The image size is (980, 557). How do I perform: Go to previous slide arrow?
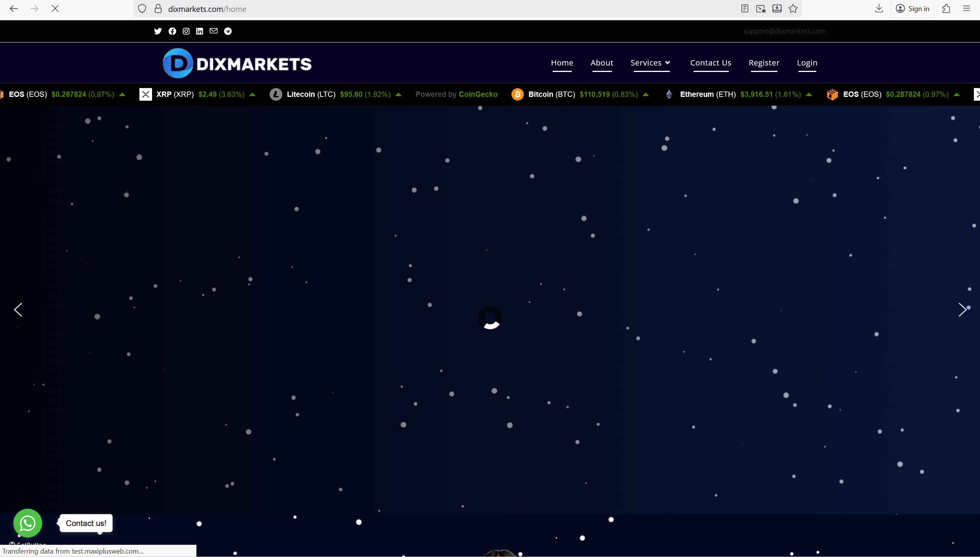coord(18,310)
